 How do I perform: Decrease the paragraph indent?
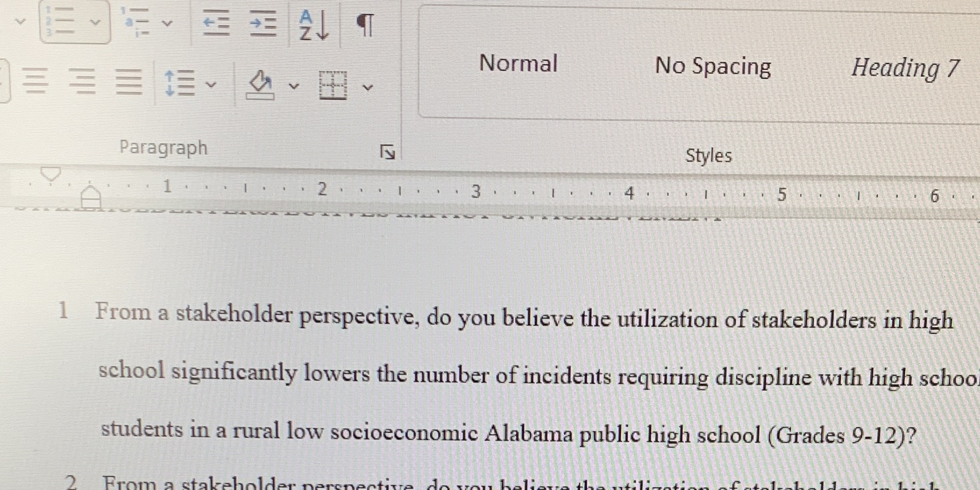[216, 23]
